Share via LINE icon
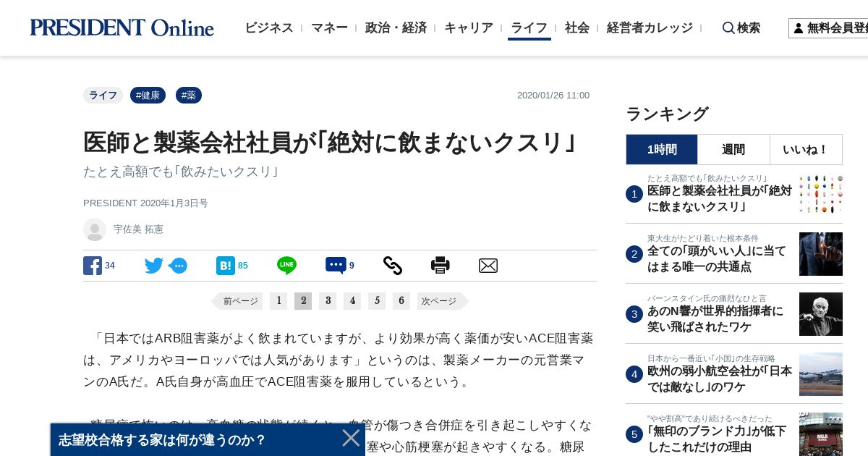The height and width of the screenshot is (456, 868). [286, 266]
